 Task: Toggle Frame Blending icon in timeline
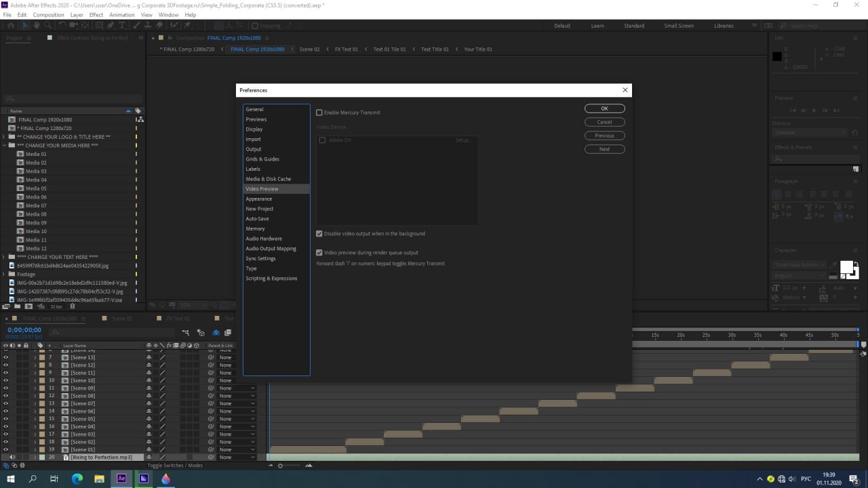(x=228, y=333)
